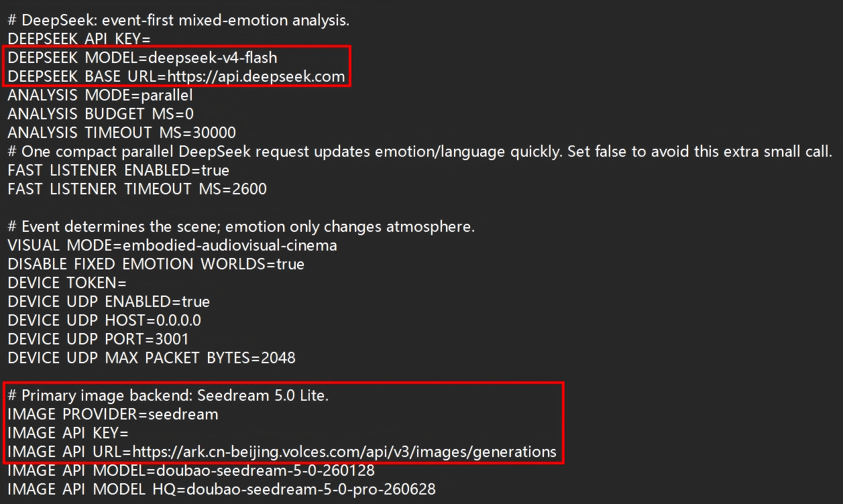Click the ANALYSIS_TIMEOUT_MS=30000 line
The image size is (843, 504).
tap(121, 133)
